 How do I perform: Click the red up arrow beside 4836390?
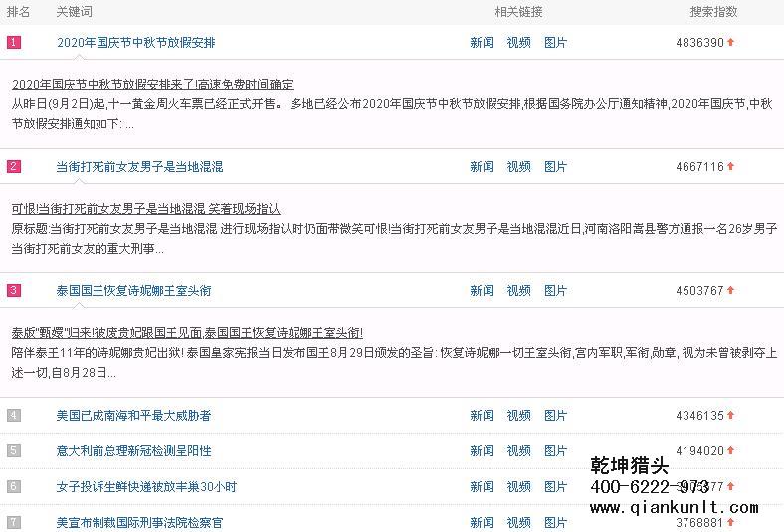click(730, 43)
